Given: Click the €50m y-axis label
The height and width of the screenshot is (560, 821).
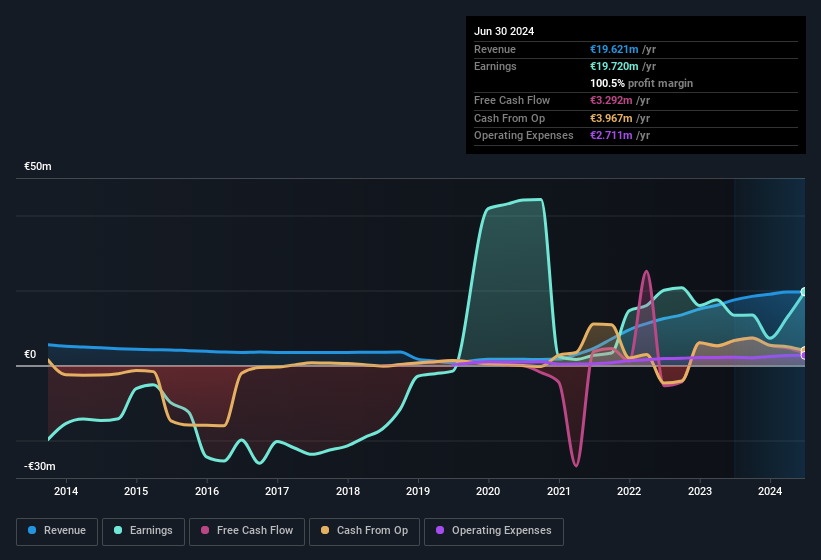Looking at the screenshot, I should (38, 166).
